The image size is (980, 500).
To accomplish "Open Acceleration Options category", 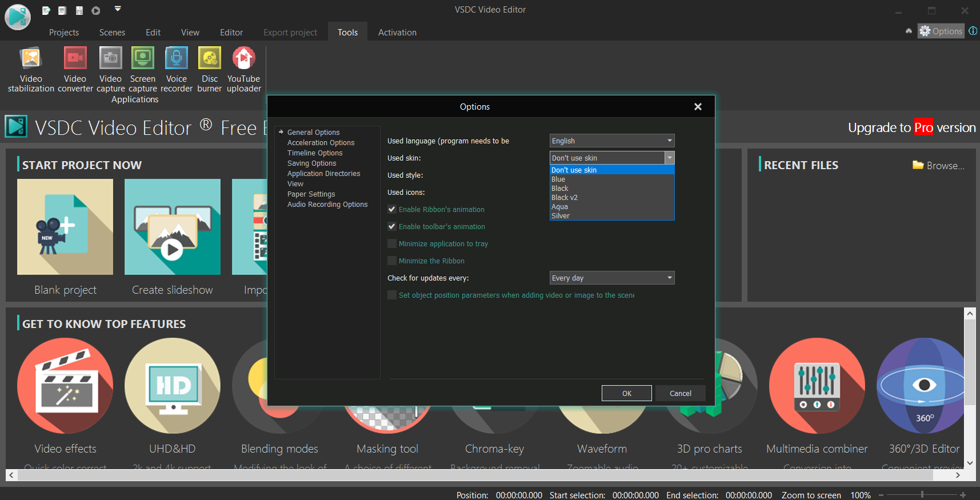I will point(321,142).
